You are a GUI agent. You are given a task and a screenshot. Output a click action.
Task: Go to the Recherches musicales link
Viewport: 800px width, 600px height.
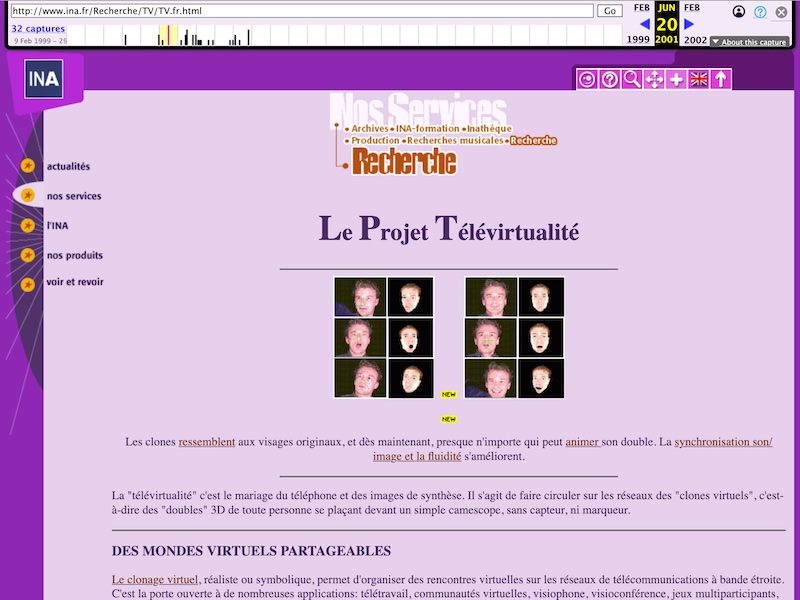(x=455, y=140)
